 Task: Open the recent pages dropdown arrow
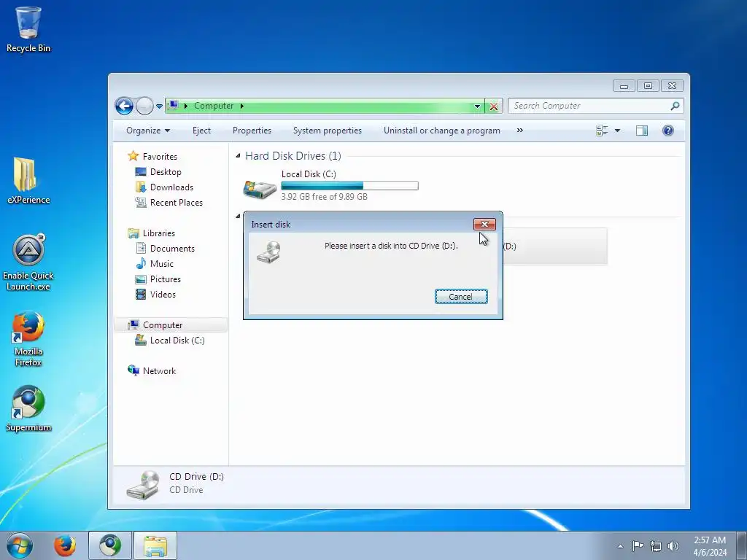(159, 106)
